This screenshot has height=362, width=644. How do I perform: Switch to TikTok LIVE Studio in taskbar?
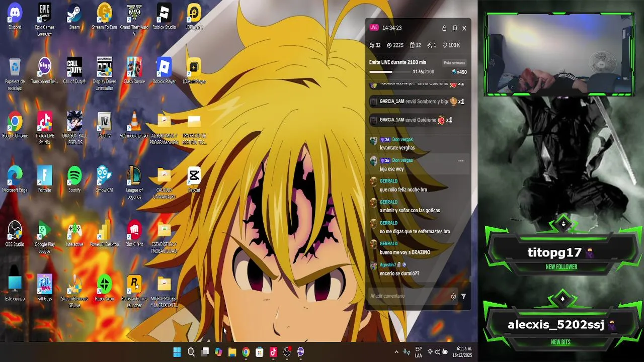(273, 352)
